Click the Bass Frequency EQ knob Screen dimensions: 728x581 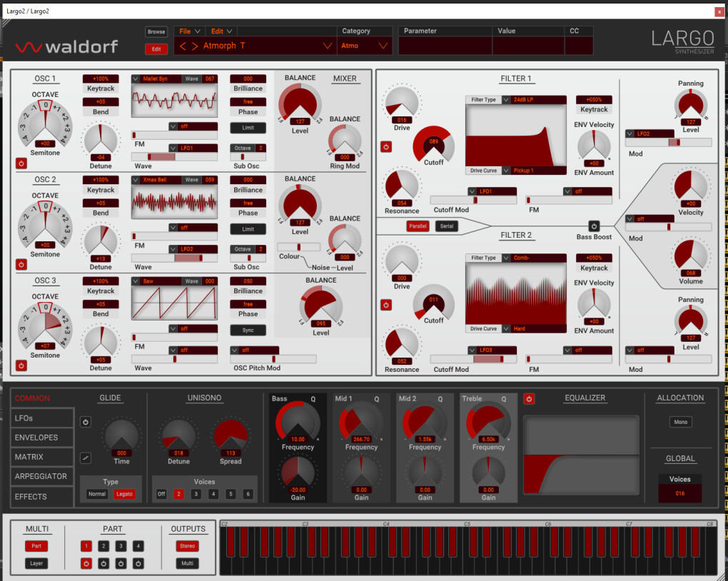tap(298, 423)
